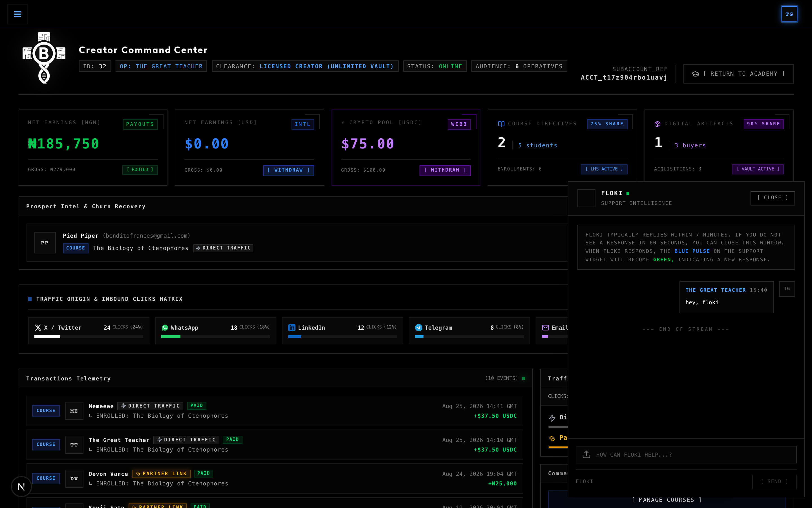Click the Return to Academy button
The height and width of the screenshot is (508, 812).
[x=738, y=74]
